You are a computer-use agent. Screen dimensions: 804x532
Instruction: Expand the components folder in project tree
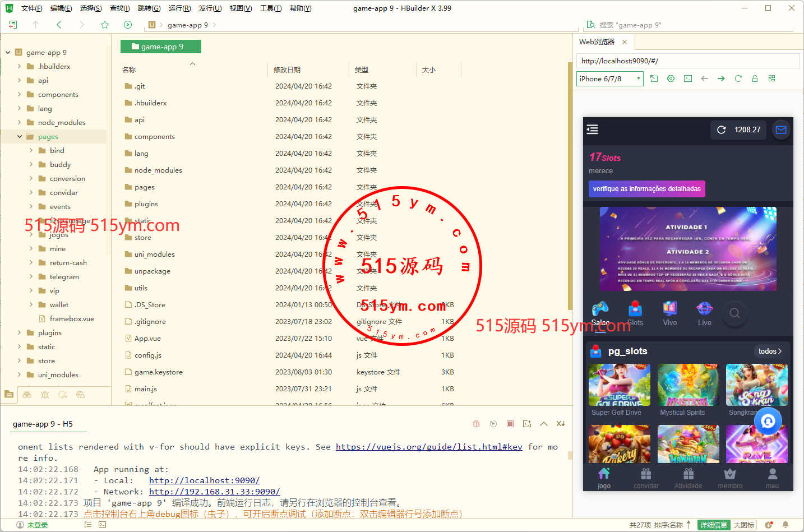20,94
